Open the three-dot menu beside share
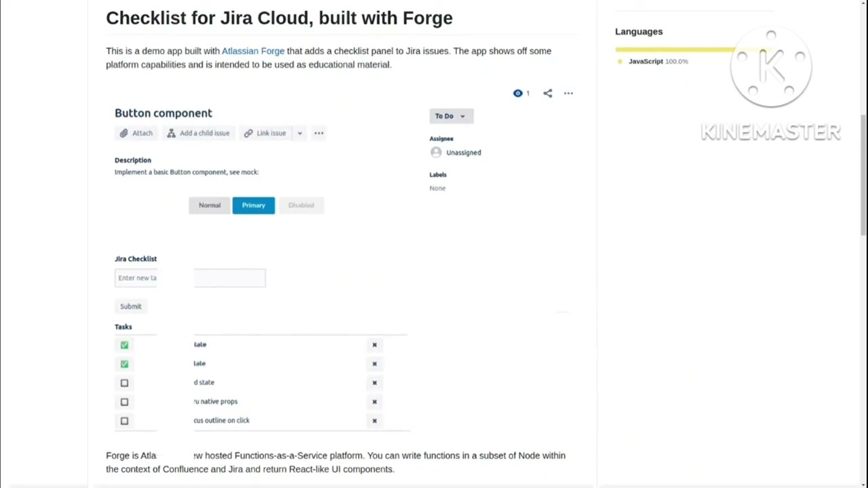 point(568,93)
